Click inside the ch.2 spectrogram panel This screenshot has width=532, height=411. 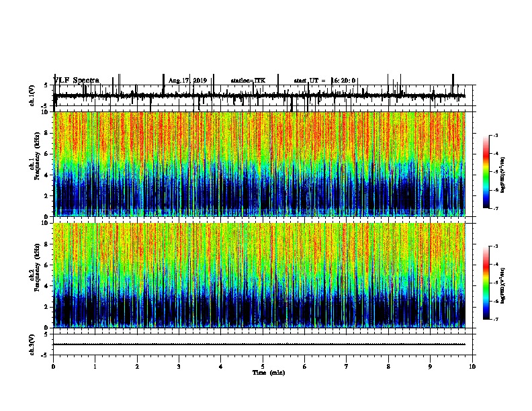coord(259,275)
